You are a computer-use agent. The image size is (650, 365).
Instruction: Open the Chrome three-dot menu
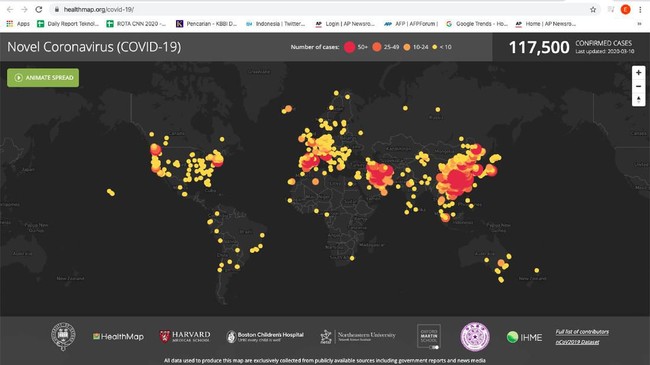[640, 10]
